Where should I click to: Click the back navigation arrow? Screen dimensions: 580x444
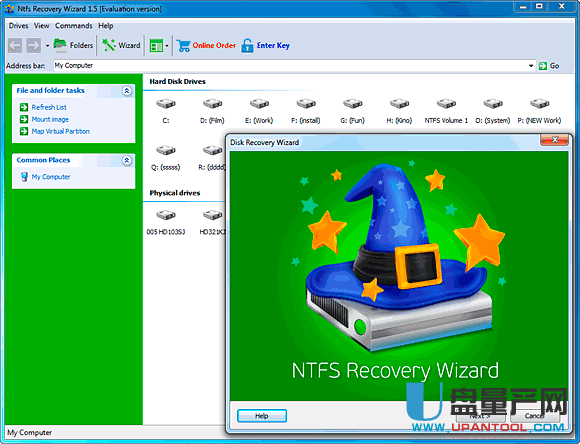click(15, 46)
